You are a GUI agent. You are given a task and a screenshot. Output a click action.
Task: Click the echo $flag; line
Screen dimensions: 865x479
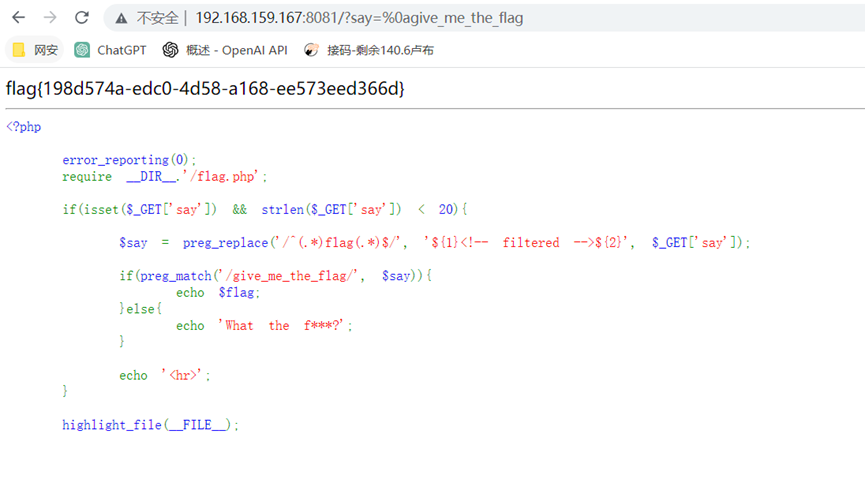[218, 292]
